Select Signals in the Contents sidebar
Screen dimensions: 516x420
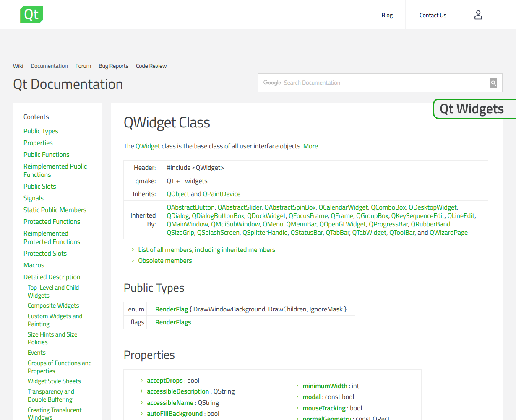[33, 198]
